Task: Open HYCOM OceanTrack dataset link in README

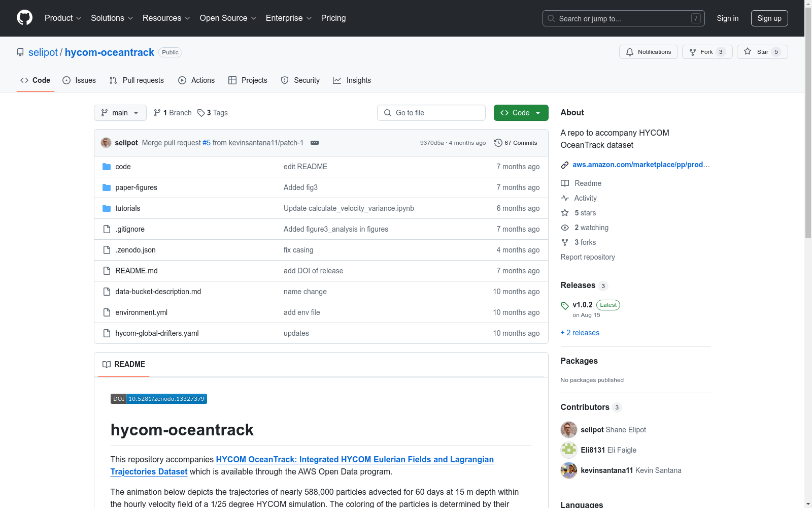Action: (x=302, y=465)
